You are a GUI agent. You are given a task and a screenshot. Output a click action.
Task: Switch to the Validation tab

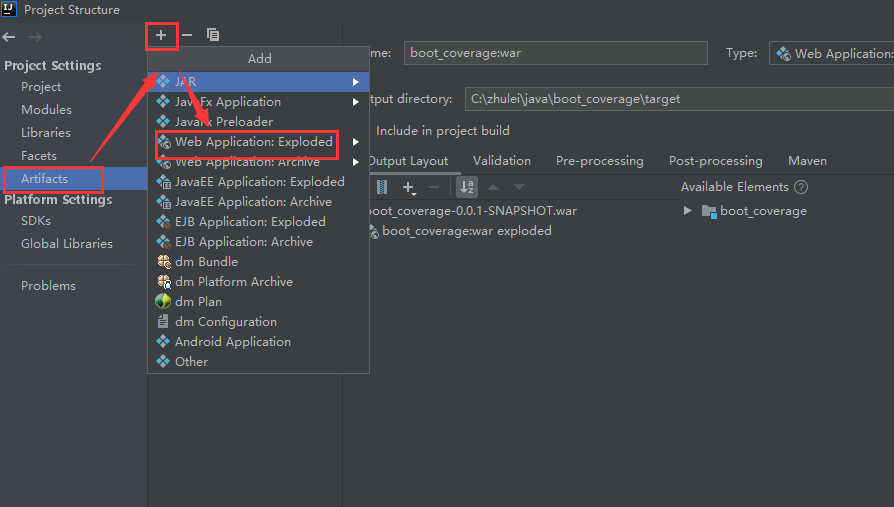pyautogui.click(x=502, y=161)
